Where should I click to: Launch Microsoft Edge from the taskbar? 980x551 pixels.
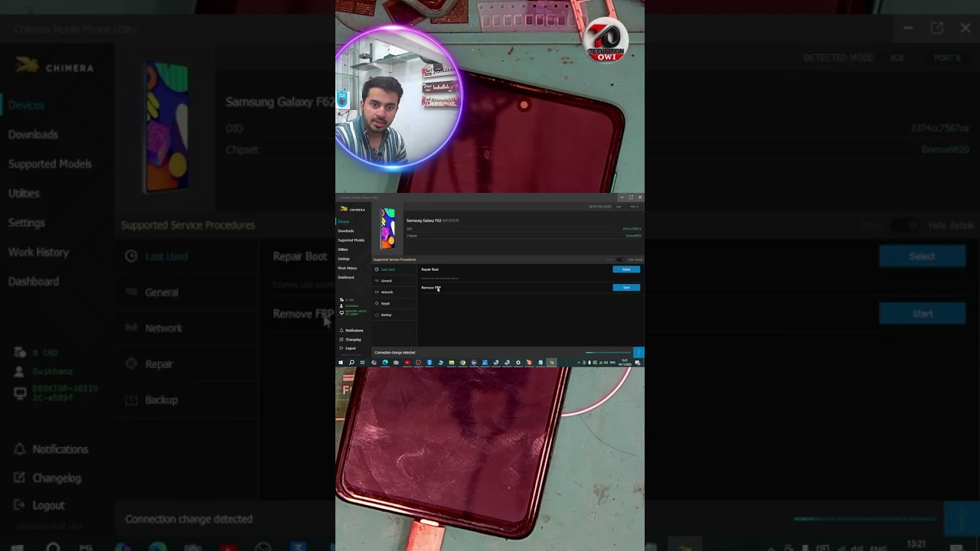click(385, 363)
